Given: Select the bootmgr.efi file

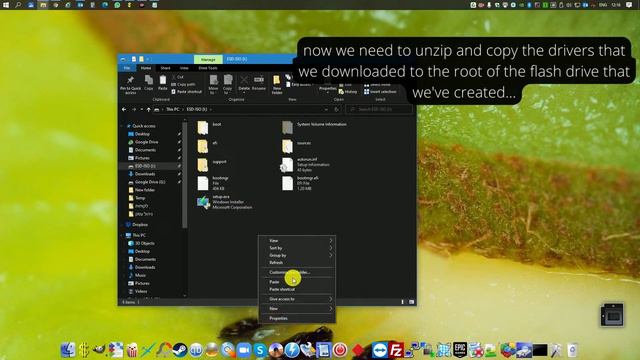Looking at the screenshot, I should [300, 183].
